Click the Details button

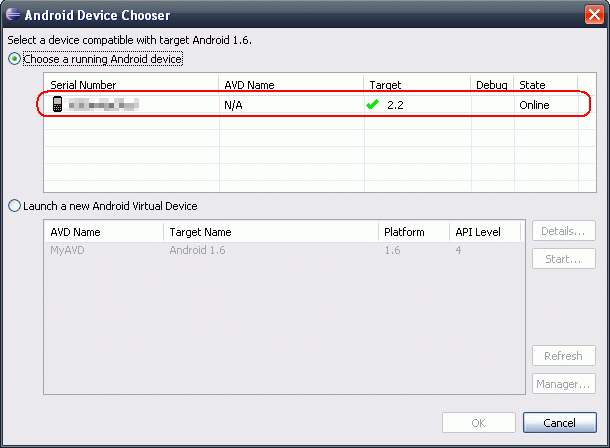tap(564, 231)
